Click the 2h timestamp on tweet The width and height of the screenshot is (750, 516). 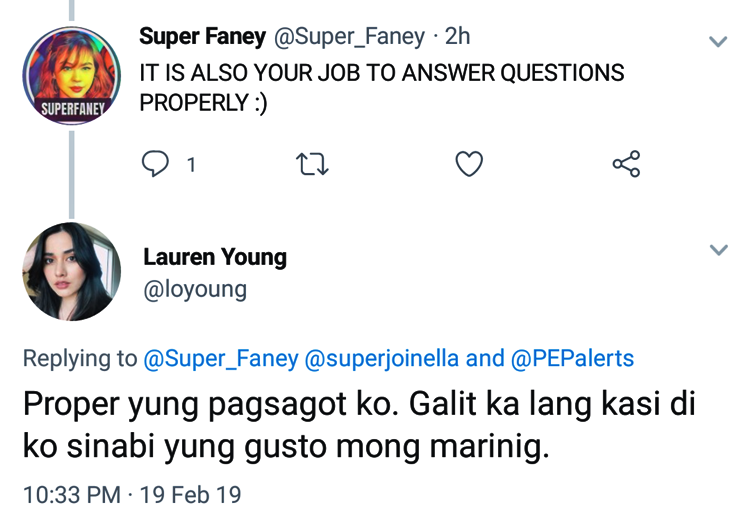click(456, 37)
